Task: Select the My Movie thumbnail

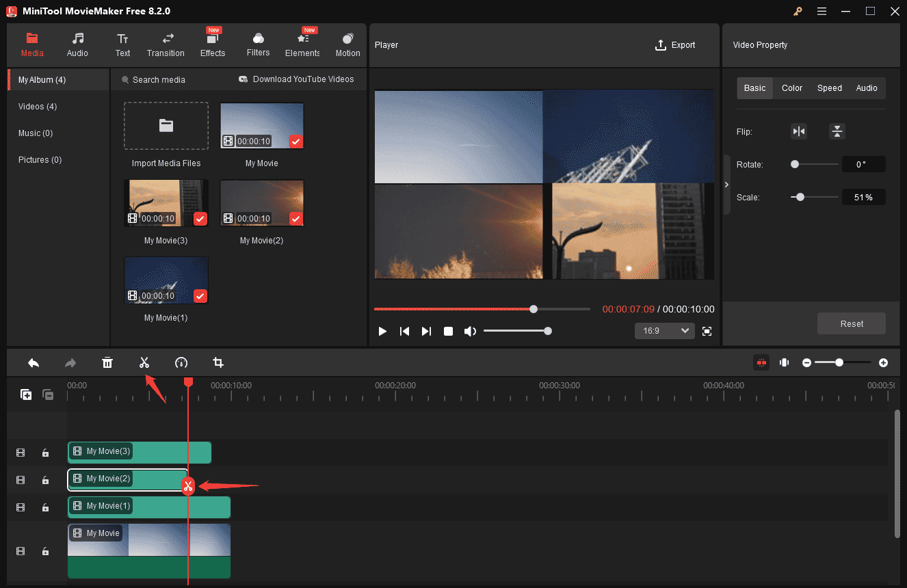Action: tap(262, 126)
